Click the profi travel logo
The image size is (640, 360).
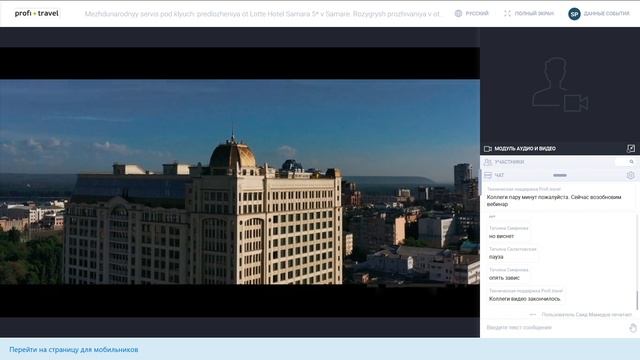[x=36, y=13]
